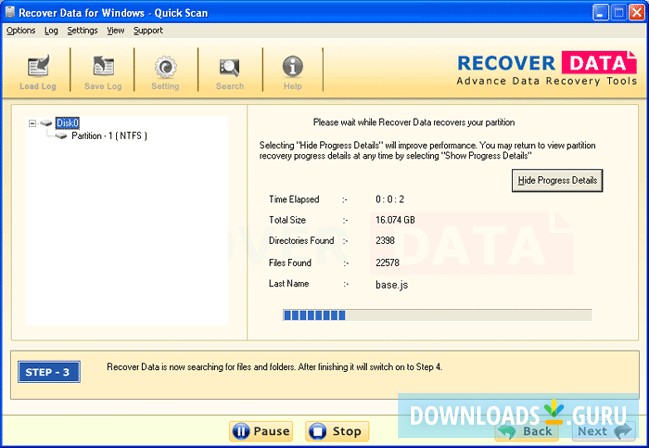Click Hide Progress Details button

tap(557, 181)
